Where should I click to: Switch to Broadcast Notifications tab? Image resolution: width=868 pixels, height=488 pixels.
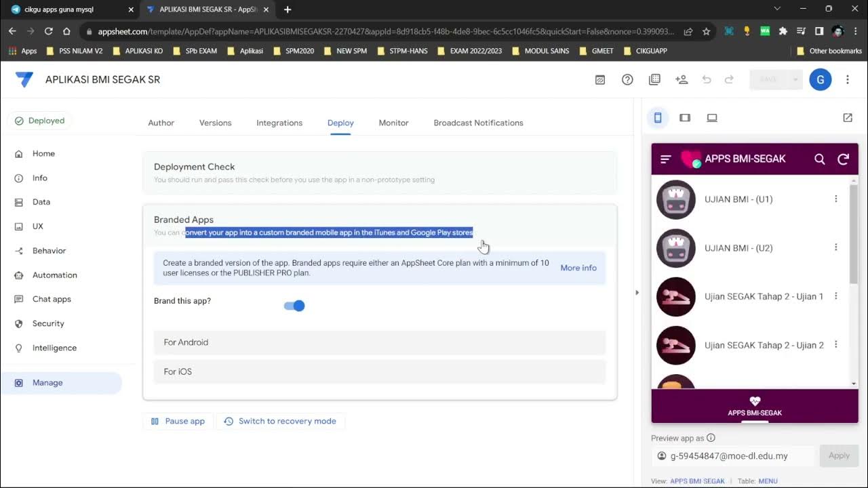pos(478,123)
